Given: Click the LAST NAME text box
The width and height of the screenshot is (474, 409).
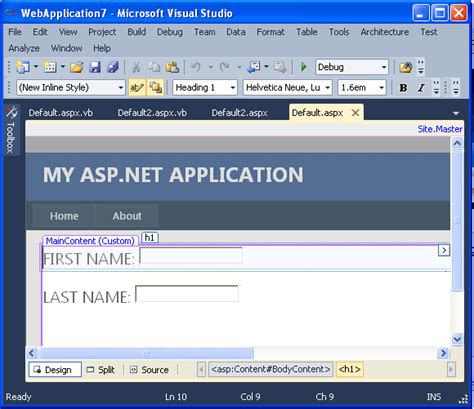Looking at the screenshot, I should pos(187,294).
